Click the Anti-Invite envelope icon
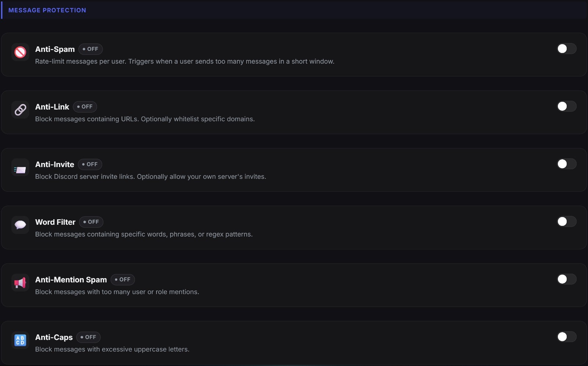588x366 pixels. (x=20, y=167)
